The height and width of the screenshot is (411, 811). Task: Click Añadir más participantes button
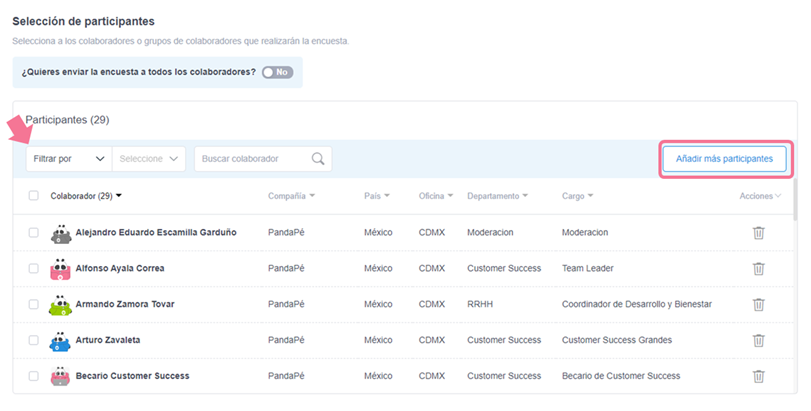tap(724, 159)
